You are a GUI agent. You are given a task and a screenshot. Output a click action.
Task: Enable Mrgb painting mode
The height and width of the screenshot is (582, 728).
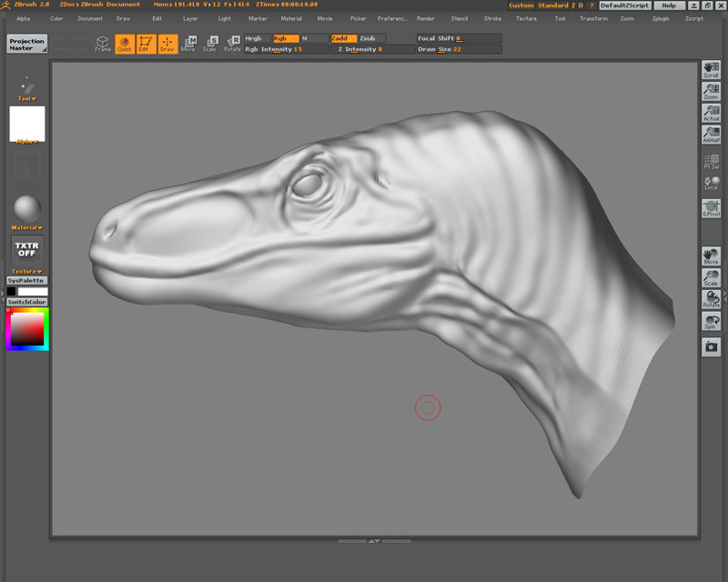[x=258, y=38]
